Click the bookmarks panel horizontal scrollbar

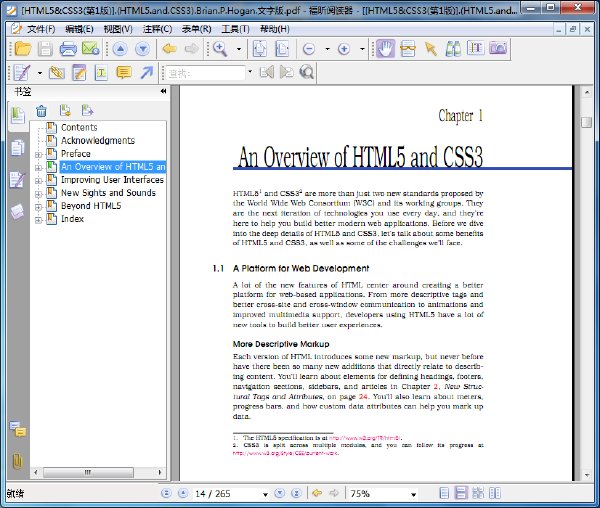coord(88,472)
